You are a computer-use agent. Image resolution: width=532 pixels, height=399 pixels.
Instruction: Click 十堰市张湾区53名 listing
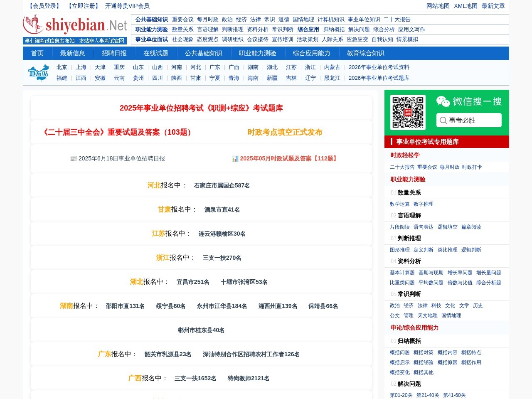(244, 282)
